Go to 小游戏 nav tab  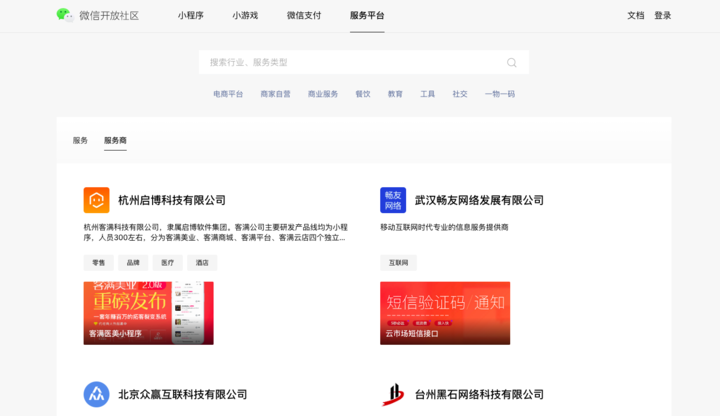[245, 16]
